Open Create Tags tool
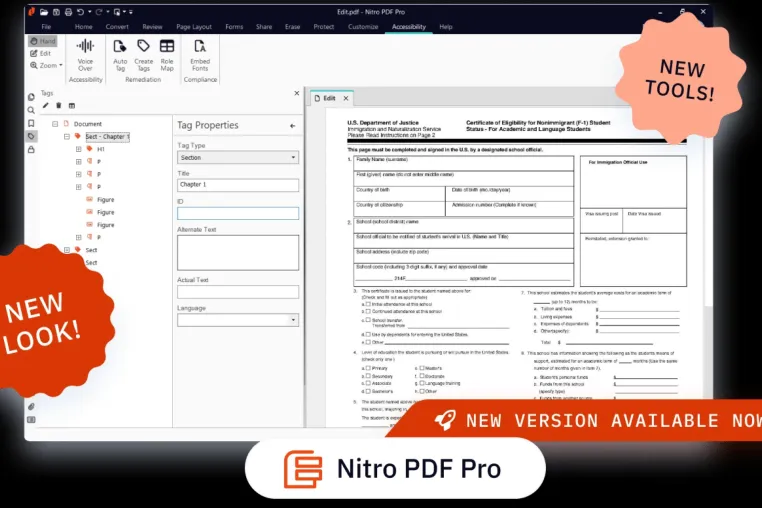This screenshot has width=762, height=508. (143, 55)
